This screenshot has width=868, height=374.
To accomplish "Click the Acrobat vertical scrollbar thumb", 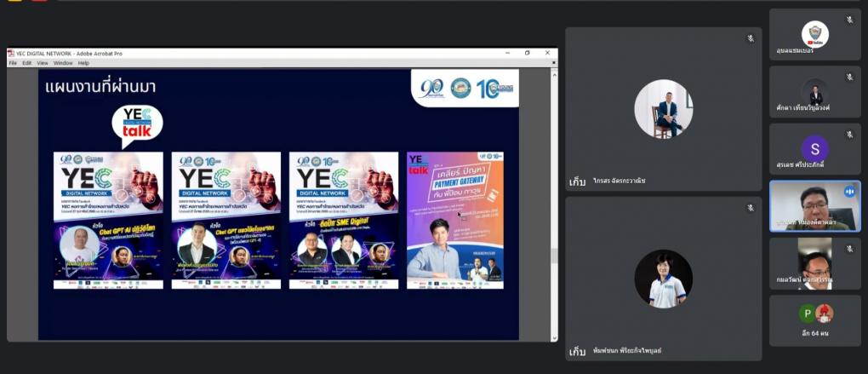I will (x=554, y=256).
